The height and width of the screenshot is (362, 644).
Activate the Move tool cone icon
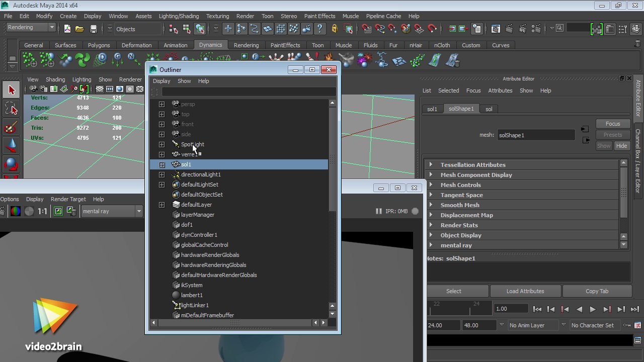(x=11, y=146)
